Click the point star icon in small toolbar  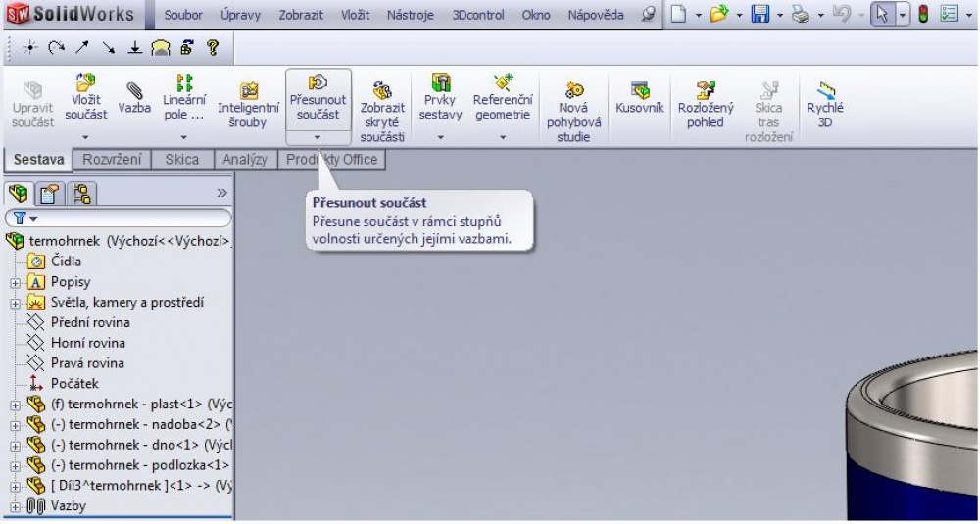pos(30,47)
